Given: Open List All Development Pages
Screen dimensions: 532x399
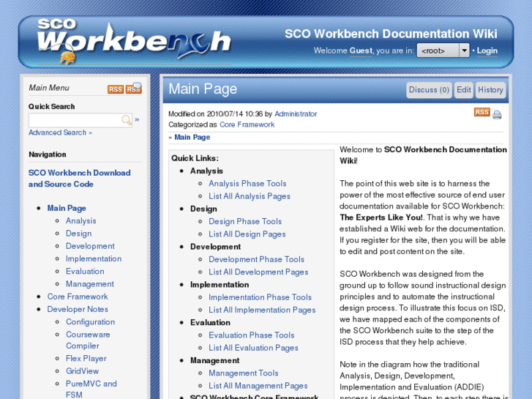Looking at the screenshot, I should tap(258, 272).
